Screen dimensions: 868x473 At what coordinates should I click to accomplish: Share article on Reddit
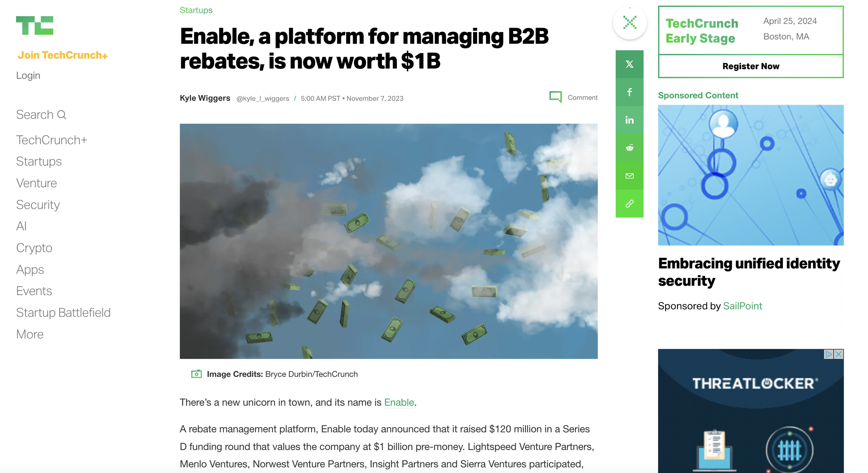(x=629, y=148)
